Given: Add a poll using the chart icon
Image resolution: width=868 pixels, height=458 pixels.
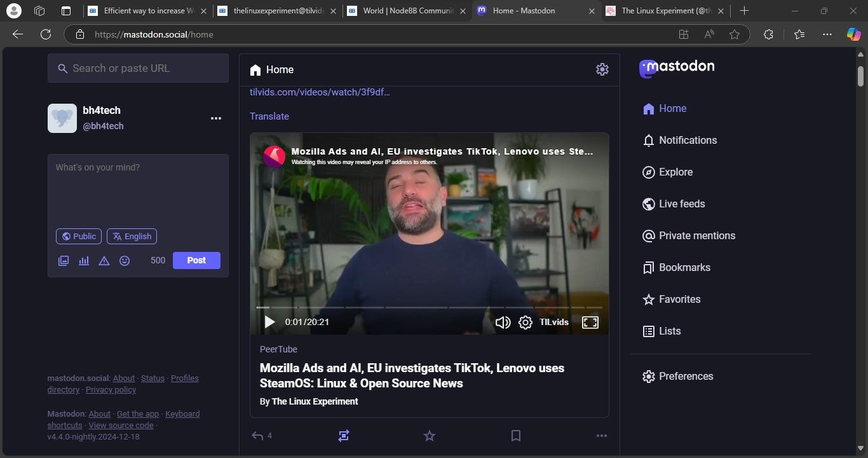Looking at the screenshot, I should (x=84, y=261).
